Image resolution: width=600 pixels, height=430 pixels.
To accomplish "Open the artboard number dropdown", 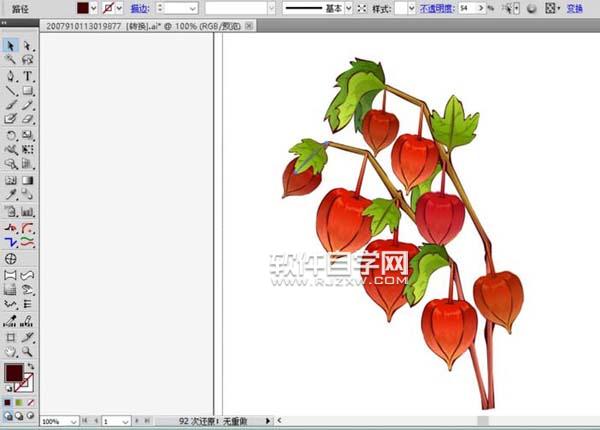I will coord(127,422).
